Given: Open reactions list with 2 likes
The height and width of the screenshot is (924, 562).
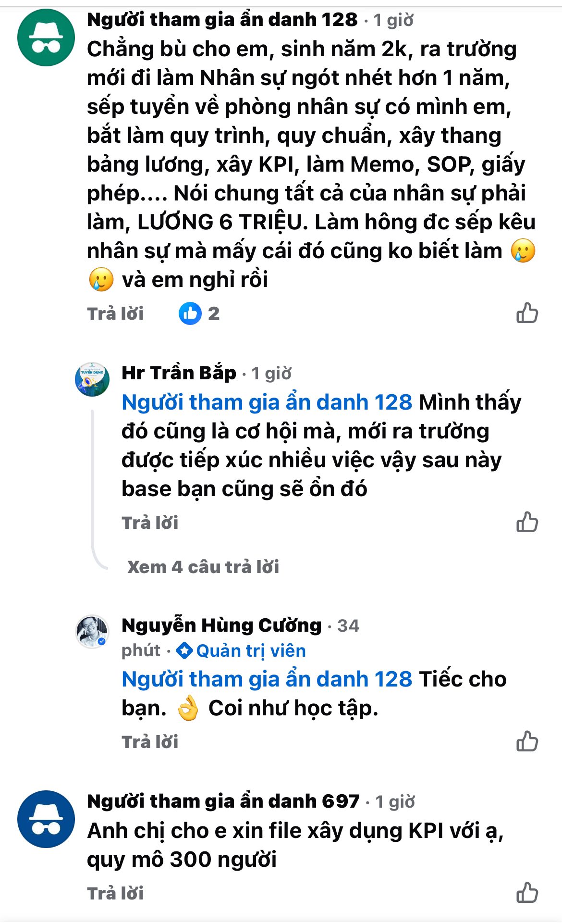Looking at the screenshot, I should pos(199,313).
